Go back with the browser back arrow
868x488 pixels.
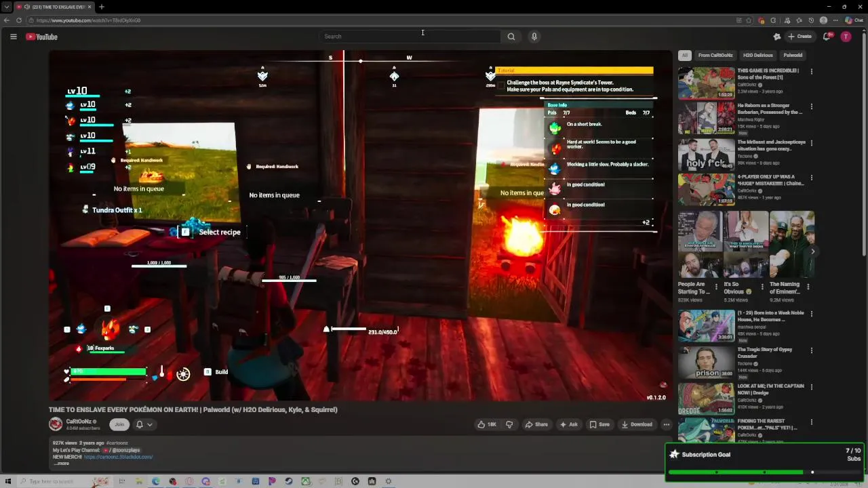pos(7,20)
